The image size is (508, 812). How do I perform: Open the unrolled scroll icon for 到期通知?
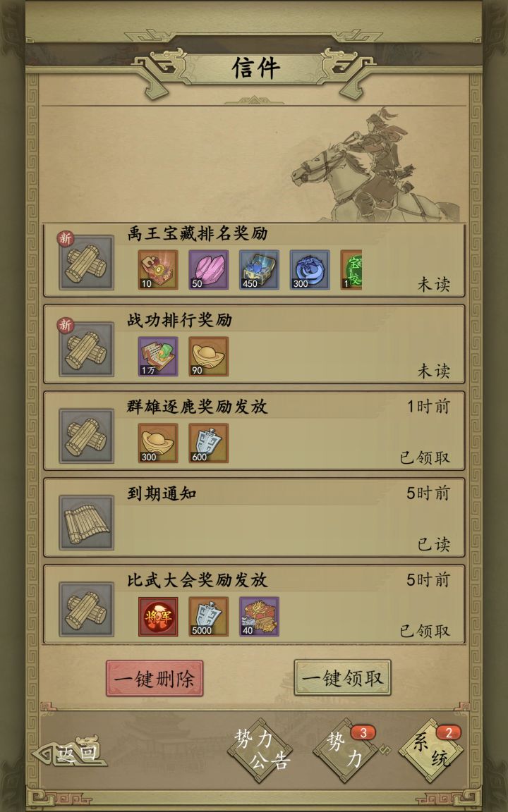point(87,522)
